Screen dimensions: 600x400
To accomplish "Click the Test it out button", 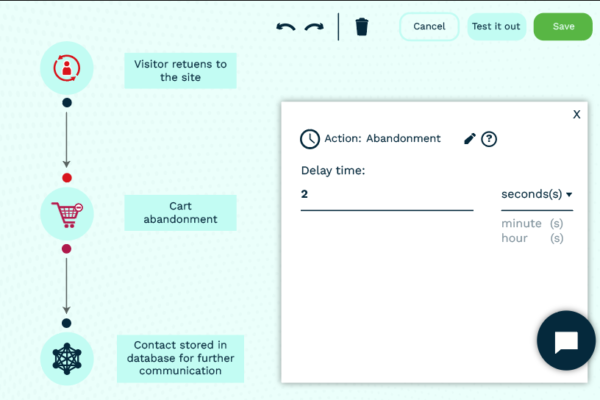I will tap(496, 26).
